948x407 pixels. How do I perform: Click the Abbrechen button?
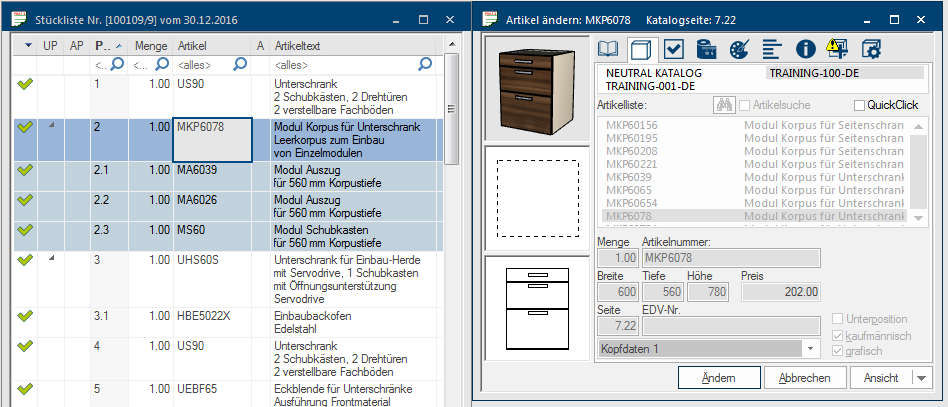pyautogui.click(x=804, y=378)
